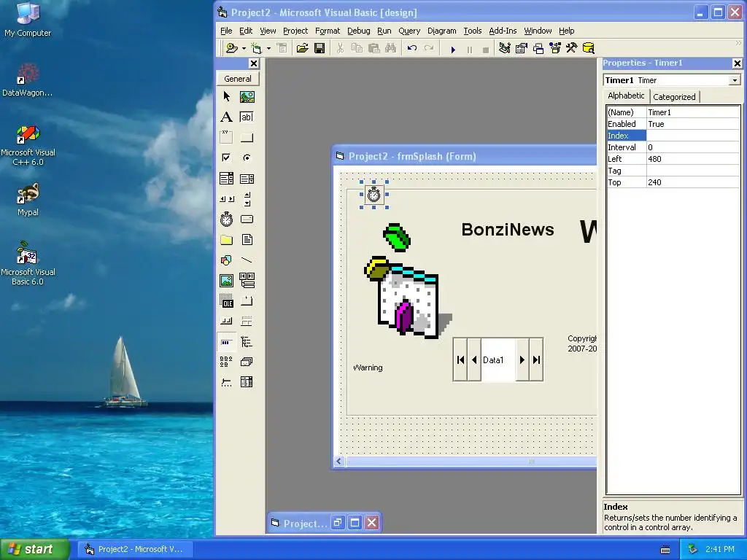Select the OptionButton control tool
747x560 pixels.
(x=247, y=157)
